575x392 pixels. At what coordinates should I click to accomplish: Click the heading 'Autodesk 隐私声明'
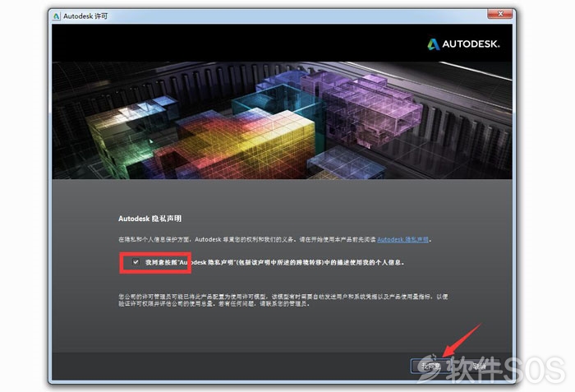coord(149,219)
